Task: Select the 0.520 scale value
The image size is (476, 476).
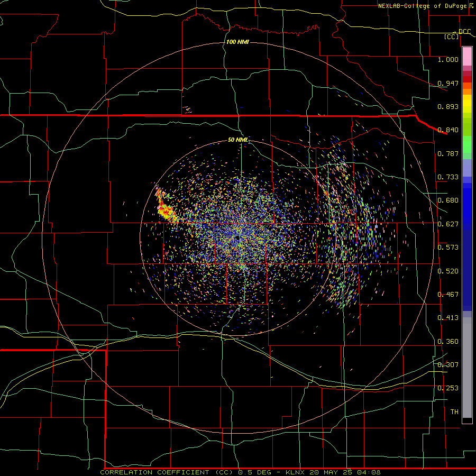Action: pyautogui.click(x=448, y=271)
